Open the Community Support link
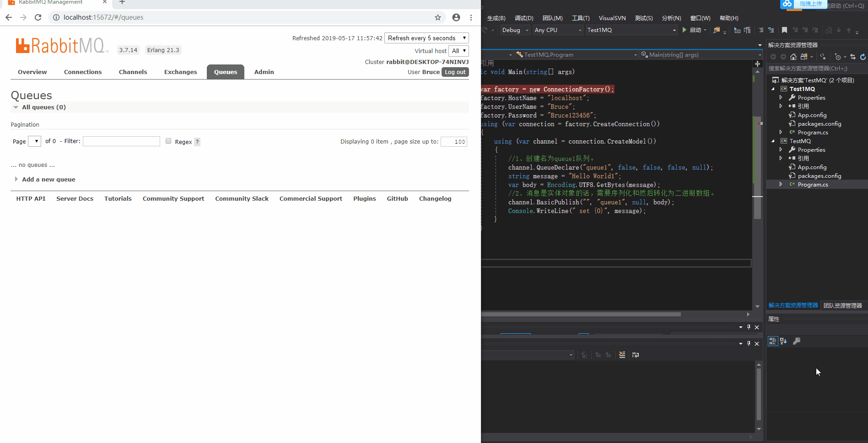Screen dimensions: 868x443 point(173,198)
